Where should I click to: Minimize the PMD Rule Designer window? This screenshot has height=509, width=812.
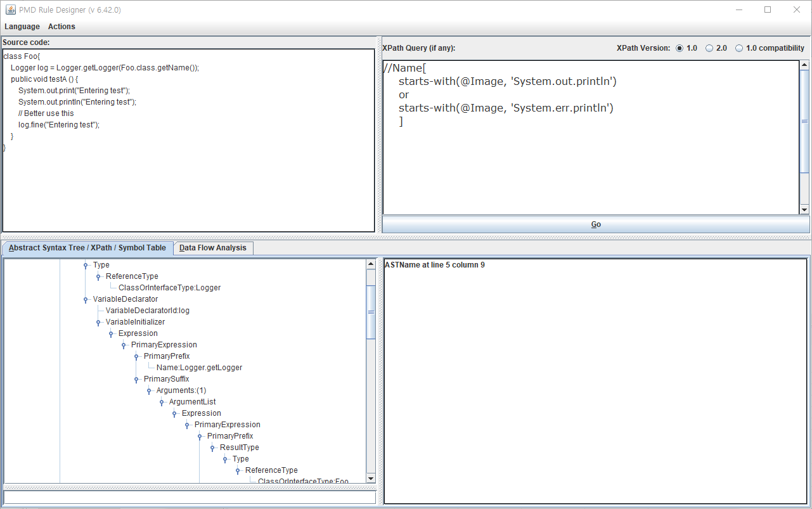click(738, 10)
